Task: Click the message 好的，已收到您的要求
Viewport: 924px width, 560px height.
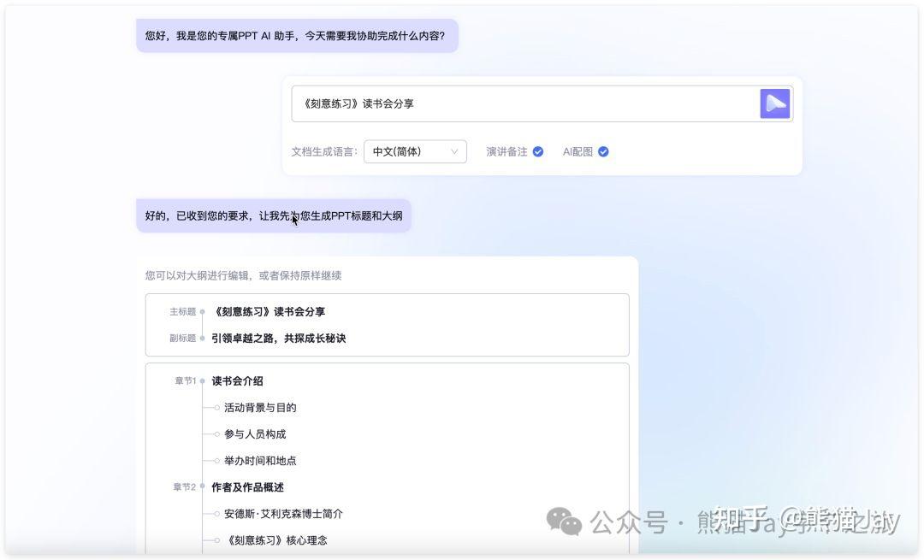Action: pyautogui.click(x=274, y=215)
